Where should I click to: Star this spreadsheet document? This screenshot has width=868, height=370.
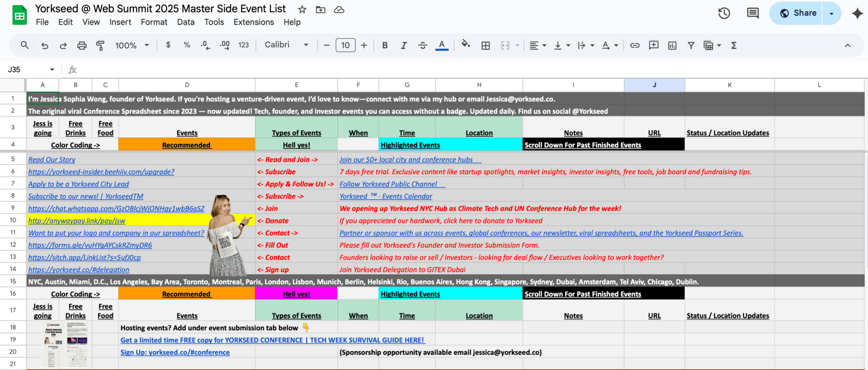tap(302, 9)
